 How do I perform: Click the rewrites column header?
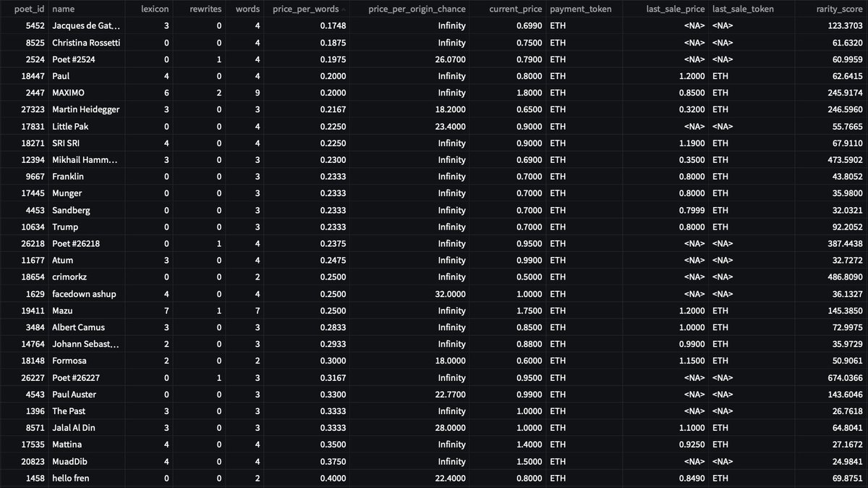tap(198, 9)
